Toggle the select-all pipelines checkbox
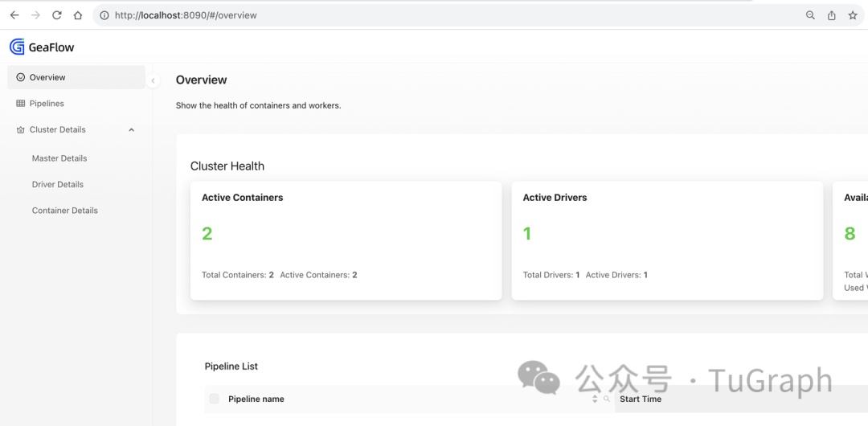The width and height of the screenshot is (868, 426). [x=214, y=399]
